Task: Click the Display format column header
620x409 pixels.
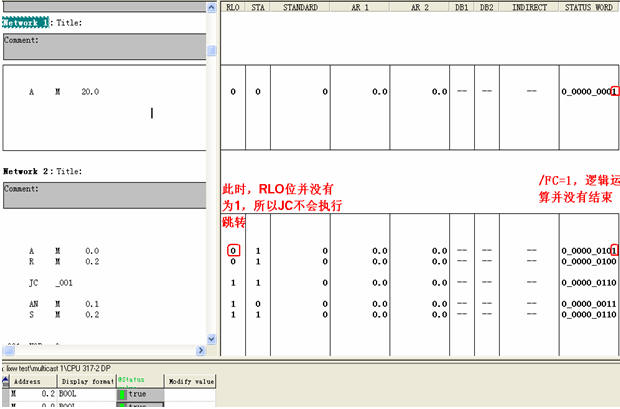Action: pos(87,381)
